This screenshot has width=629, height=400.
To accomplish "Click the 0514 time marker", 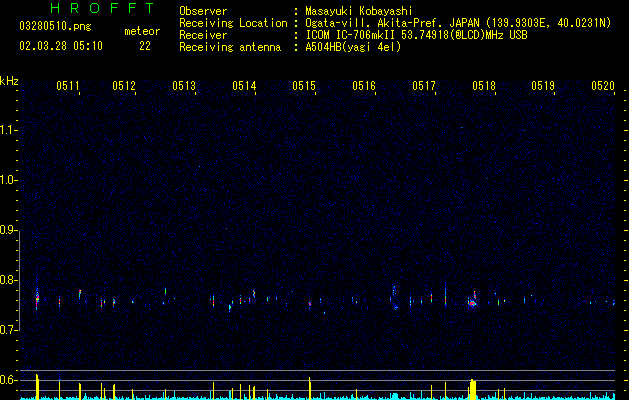I will click(244, 85).
